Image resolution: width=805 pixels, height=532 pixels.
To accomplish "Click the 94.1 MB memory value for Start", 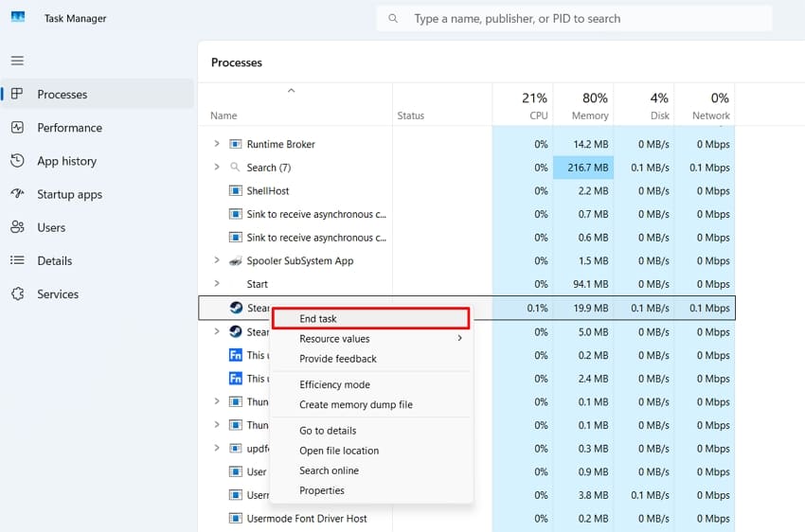I will (590, 284).
